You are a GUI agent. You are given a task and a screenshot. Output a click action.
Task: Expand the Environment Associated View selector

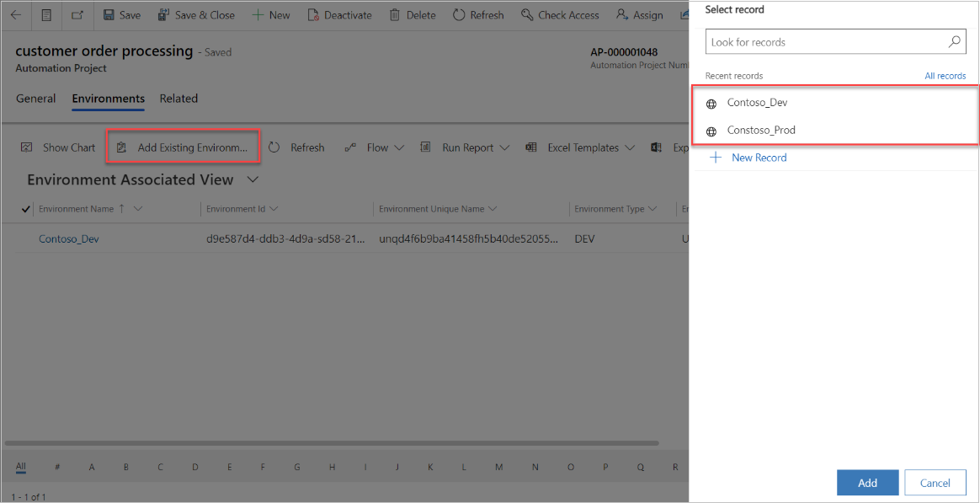coord(252,179)
